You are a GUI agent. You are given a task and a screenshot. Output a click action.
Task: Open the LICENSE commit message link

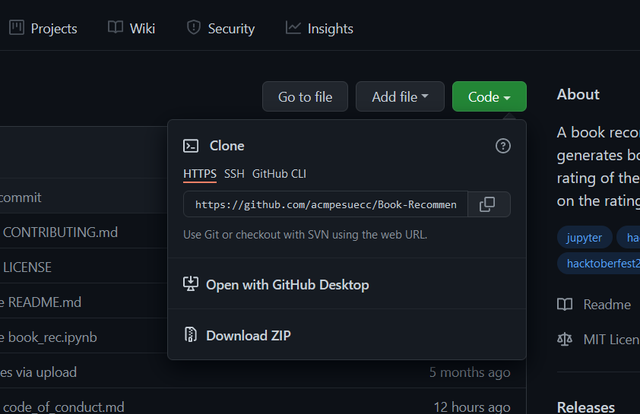pyautogui.click(x=27, y=267)
